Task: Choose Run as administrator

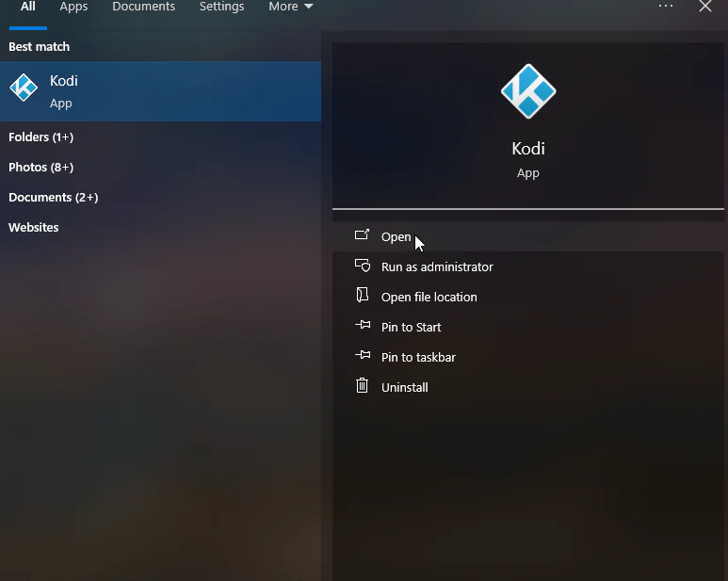Action: 528,266
